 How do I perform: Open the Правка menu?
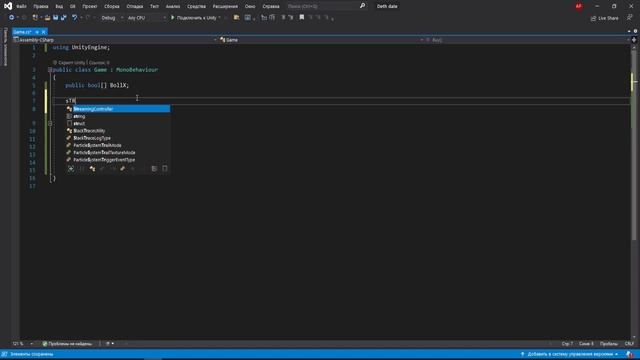click(41, 7)
